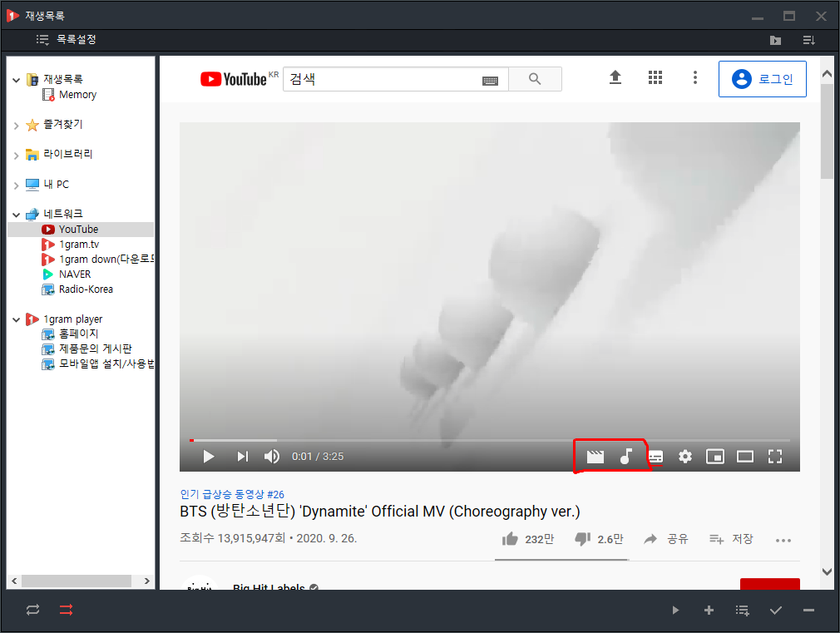Click the clapperboard video download icon
840x633 pixels.
coord(595,457)
